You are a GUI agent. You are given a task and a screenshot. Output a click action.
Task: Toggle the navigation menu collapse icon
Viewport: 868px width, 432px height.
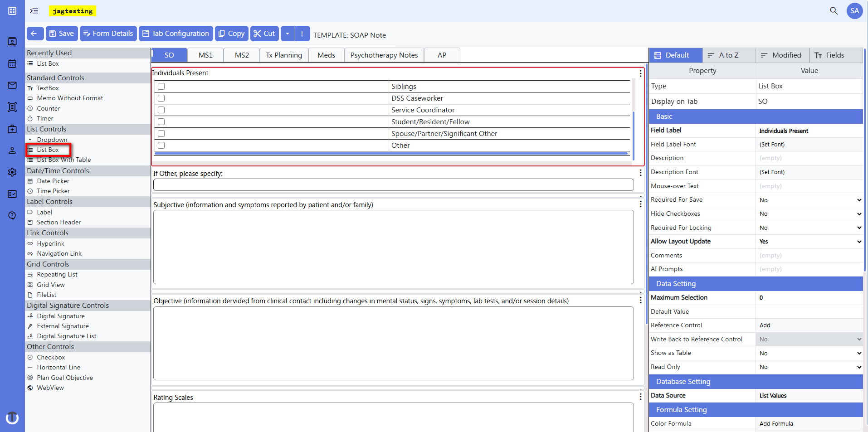coord(34,11)
